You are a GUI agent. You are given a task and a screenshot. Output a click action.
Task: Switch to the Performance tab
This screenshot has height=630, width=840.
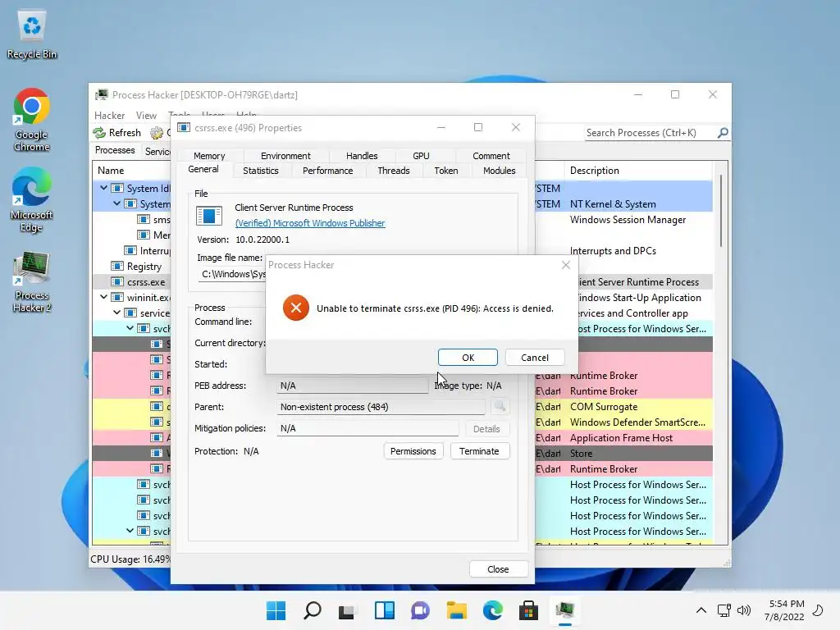pos(327,171)
